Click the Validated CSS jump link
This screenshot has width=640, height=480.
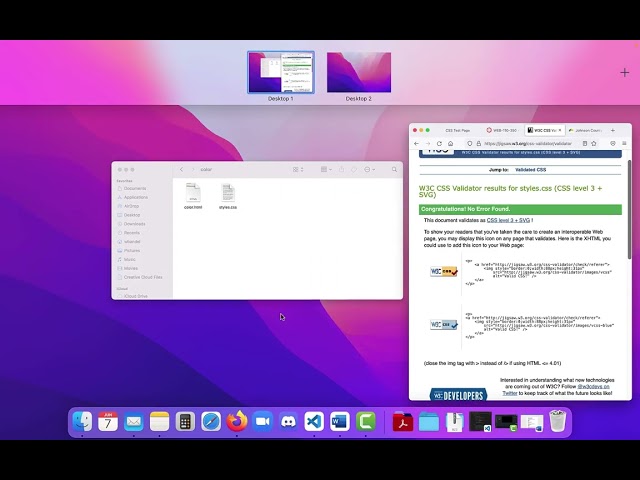tap(530, 169)
